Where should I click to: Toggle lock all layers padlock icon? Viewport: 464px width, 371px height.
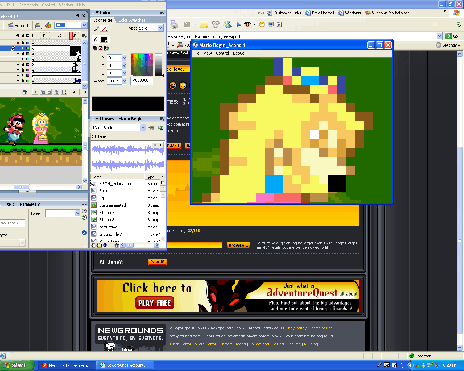[x=24, y=35]
